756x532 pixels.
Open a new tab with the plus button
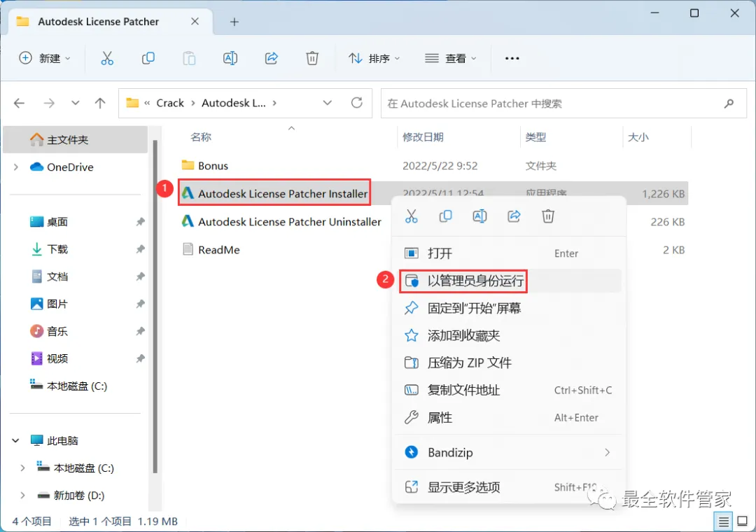234,22
